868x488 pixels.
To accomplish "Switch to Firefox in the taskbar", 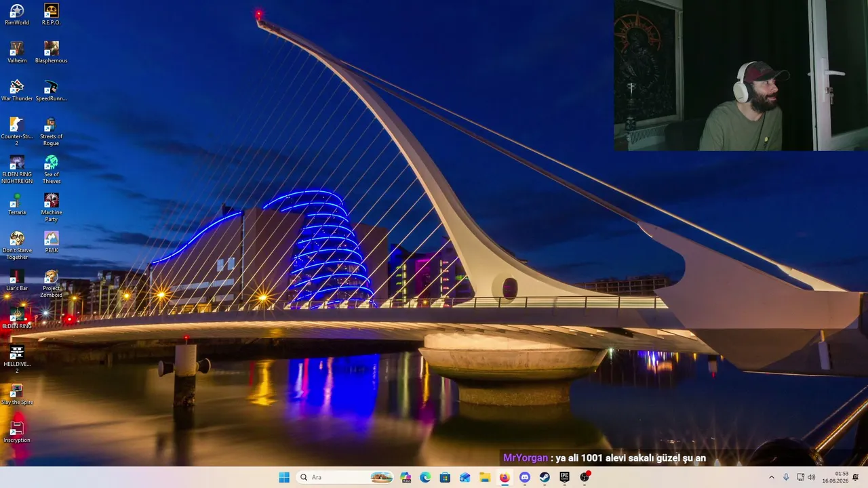I will 505,477.
